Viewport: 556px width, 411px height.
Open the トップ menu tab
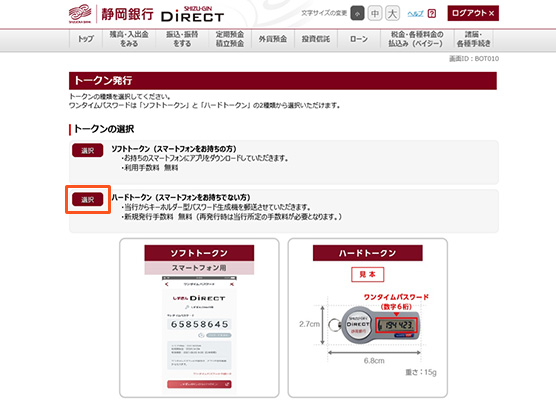[86, 39]
